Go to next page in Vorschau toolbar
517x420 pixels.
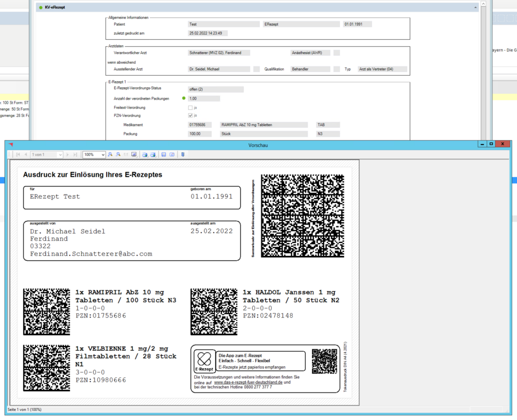click(x=68, y=154)
